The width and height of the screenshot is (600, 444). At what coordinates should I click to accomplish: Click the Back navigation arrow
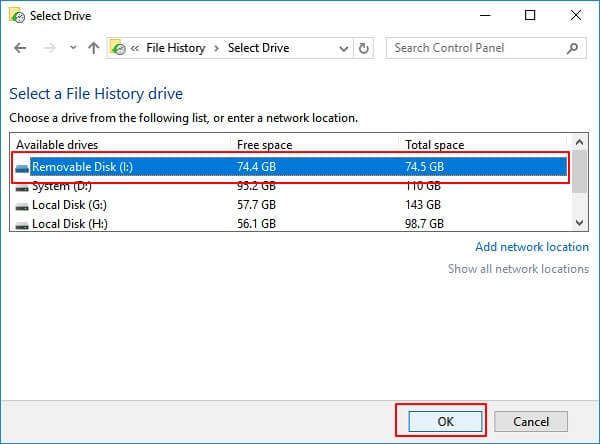(20, 48)
